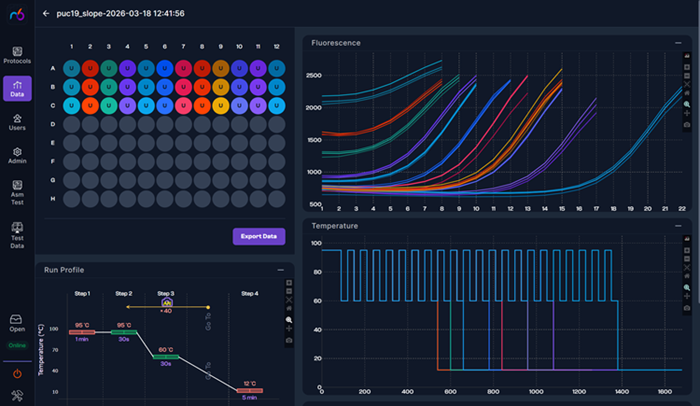Open Test Data in the sidebar

pos(17,235)
